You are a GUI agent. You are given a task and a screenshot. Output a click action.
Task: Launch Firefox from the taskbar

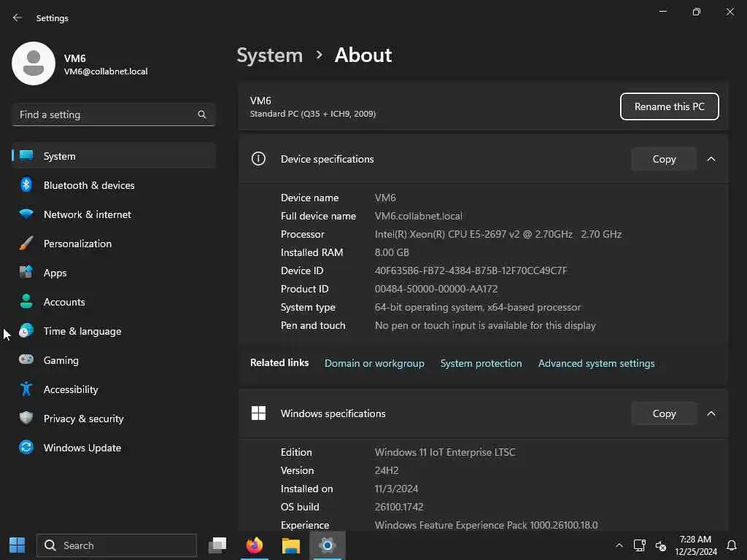click(x=255, y=545)
